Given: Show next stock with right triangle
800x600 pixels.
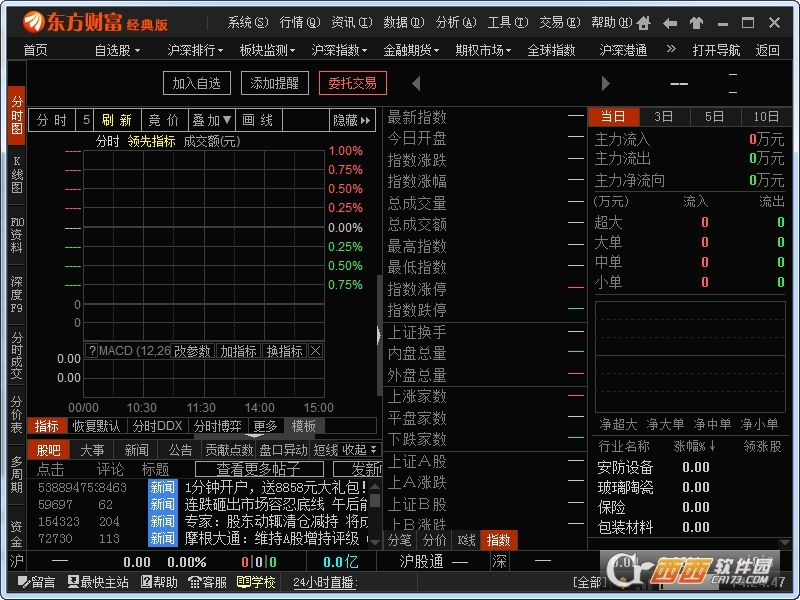Looking at the screenshot, I should click(606, 83).
